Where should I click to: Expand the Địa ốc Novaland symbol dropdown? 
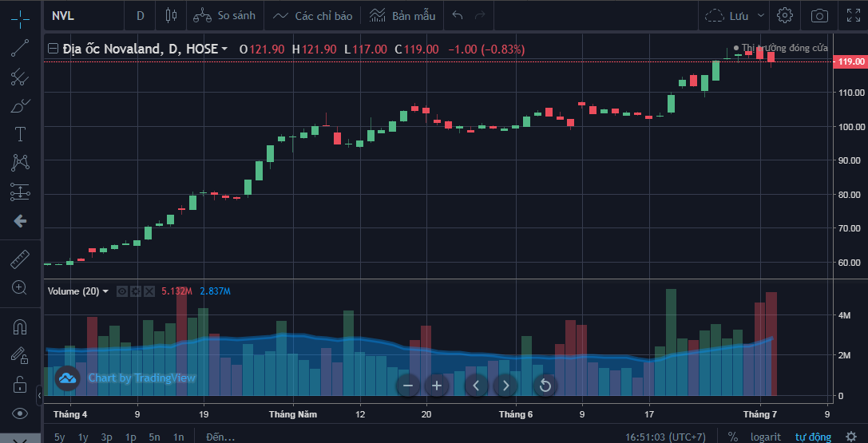pos(224,49)
